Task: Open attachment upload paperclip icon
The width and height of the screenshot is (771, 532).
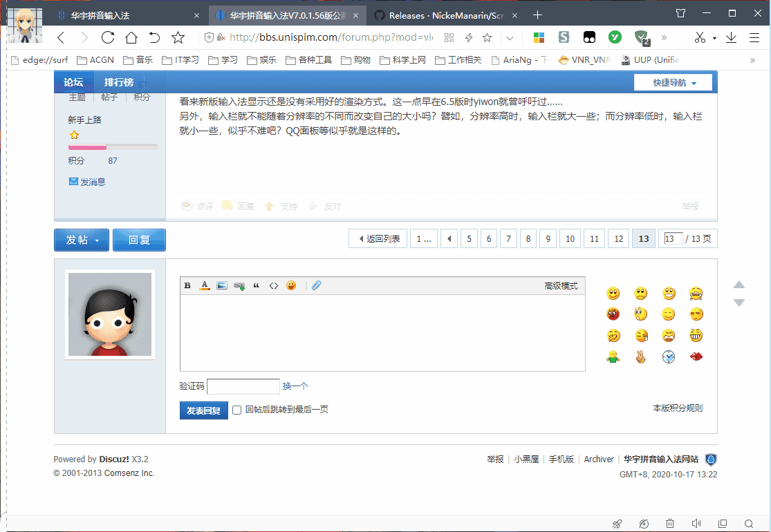Action: tap(316, 286)
